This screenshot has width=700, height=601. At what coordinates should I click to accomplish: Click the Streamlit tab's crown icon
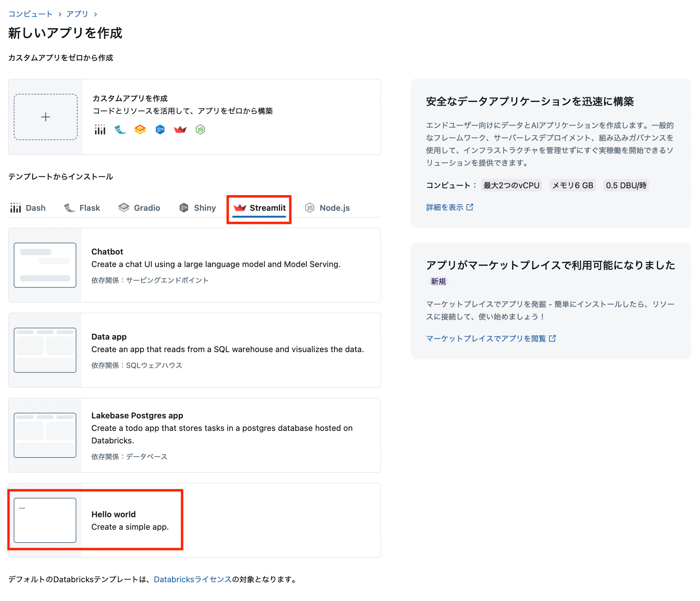(240, 208)
